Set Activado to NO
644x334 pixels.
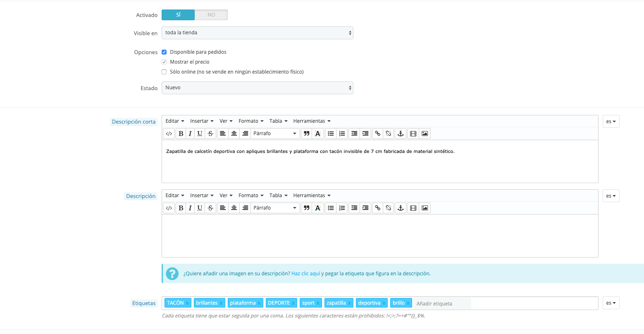click(x=211, y=15)
